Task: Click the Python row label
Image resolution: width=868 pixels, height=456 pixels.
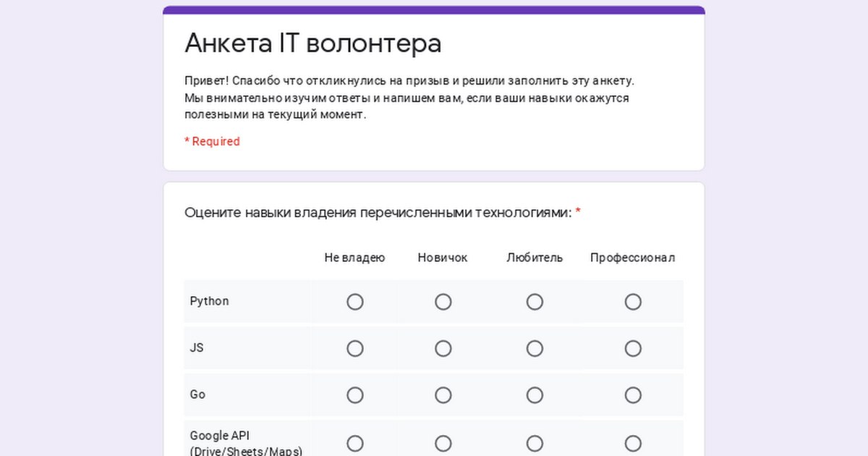Action: pos(209,302)
